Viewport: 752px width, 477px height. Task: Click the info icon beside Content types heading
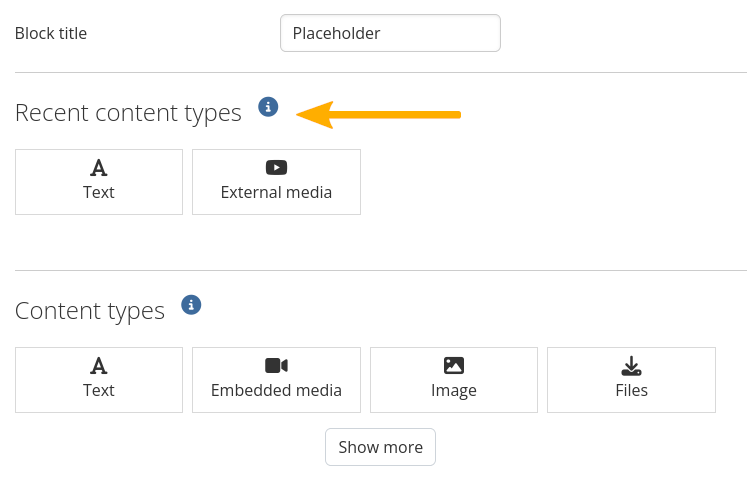191,305
